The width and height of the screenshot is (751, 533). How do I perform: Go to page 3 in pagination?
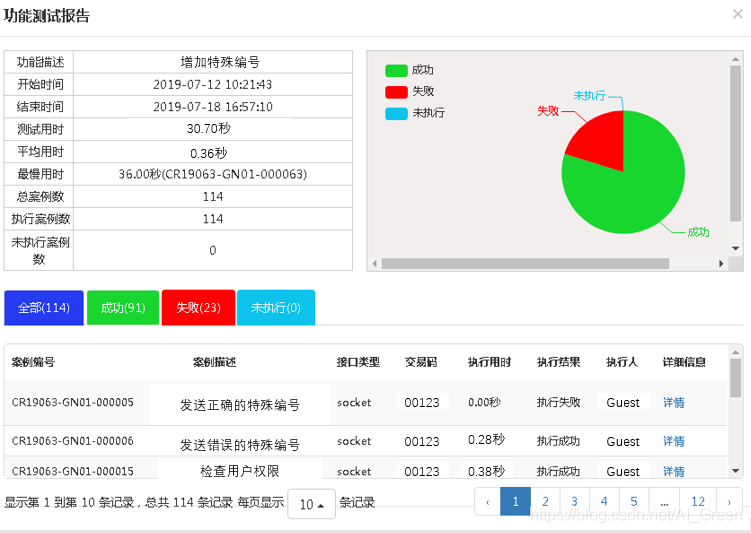[575, 501]
